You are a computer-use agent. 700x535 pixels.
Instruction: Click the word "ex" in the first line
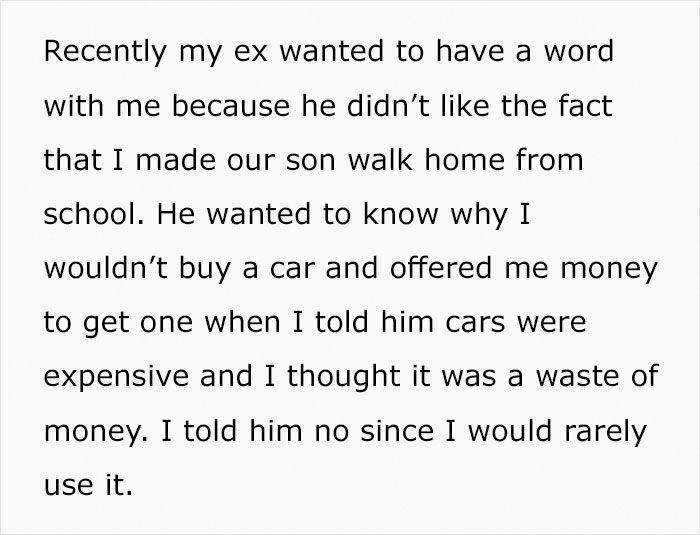coord(250,53)
